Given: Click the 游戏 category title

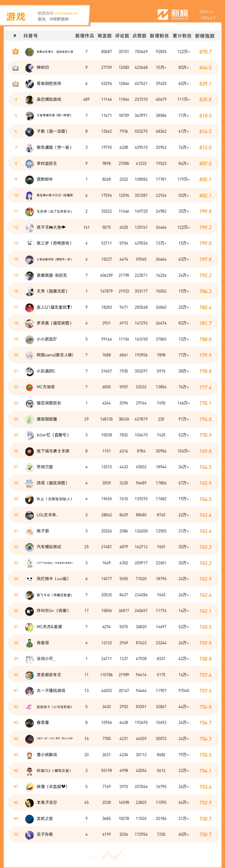Looking at the screenshot, I should (16, 16).
